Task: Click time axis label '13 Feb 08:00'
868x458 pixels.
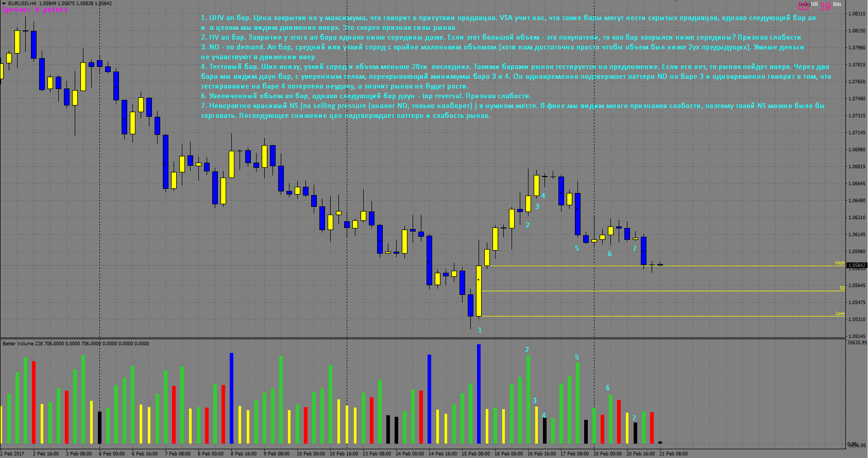Action: click(377, 453)
